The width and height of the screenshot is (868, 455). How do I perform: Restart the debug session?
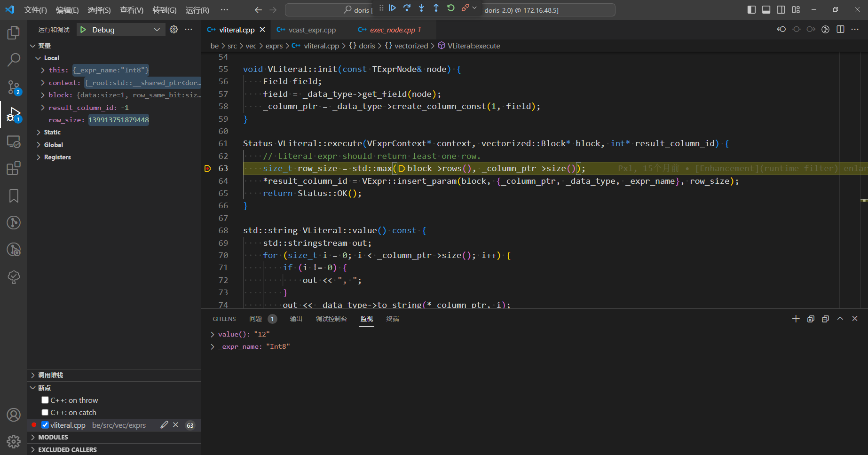(x=450, y=8)
